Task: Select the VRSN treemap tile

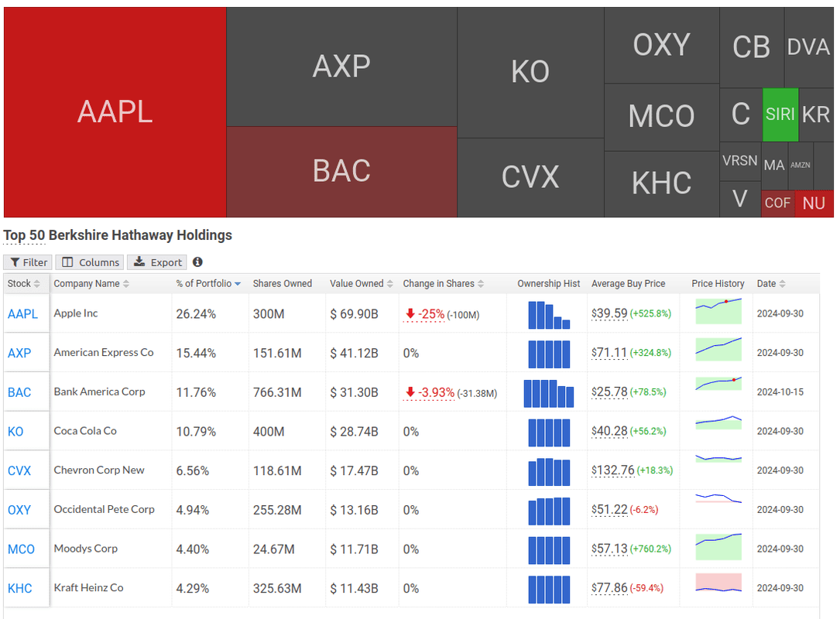Action: pos(740,161)
